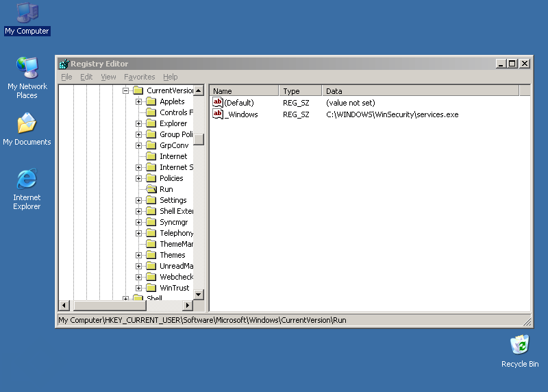548x392 pixels.
Task: Click the Applets folder icon
Action: (x=151, y=101)
